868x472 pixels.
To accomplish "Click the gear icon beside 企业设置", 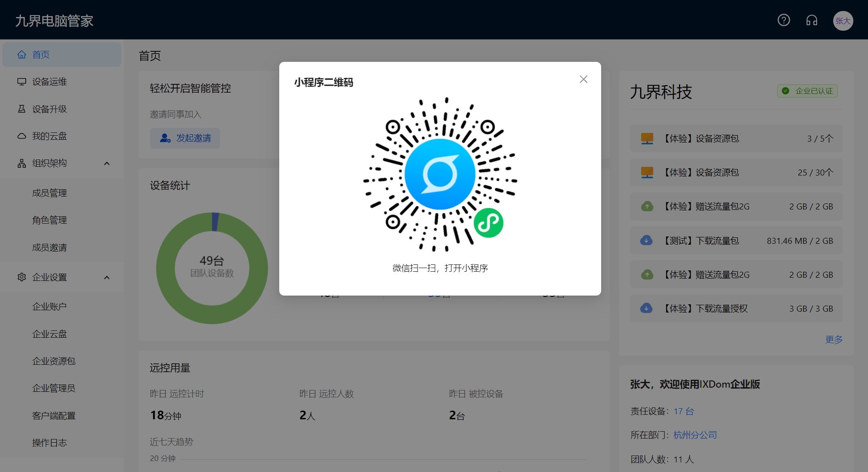I will [x=22, y=277].
